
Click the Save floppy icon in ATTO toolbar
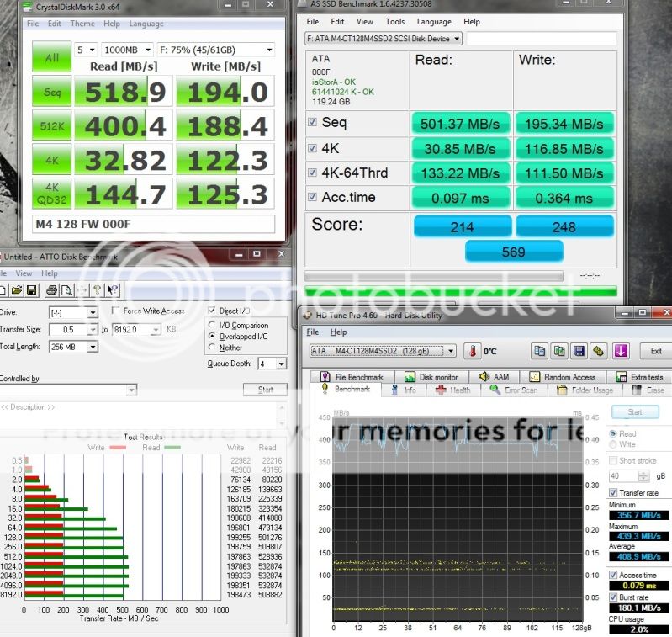pyautogui.click(x=31, y=290)
